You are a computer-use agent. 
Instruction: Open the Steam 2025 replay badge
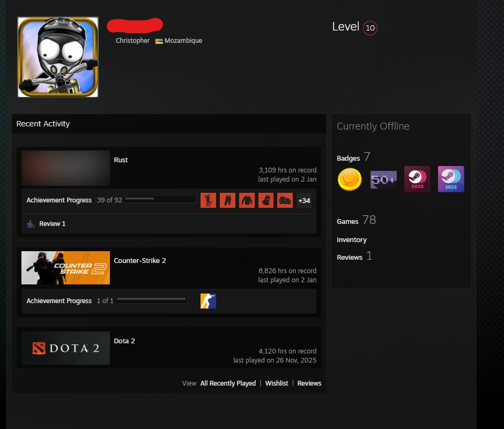click(x=417, y=179)
